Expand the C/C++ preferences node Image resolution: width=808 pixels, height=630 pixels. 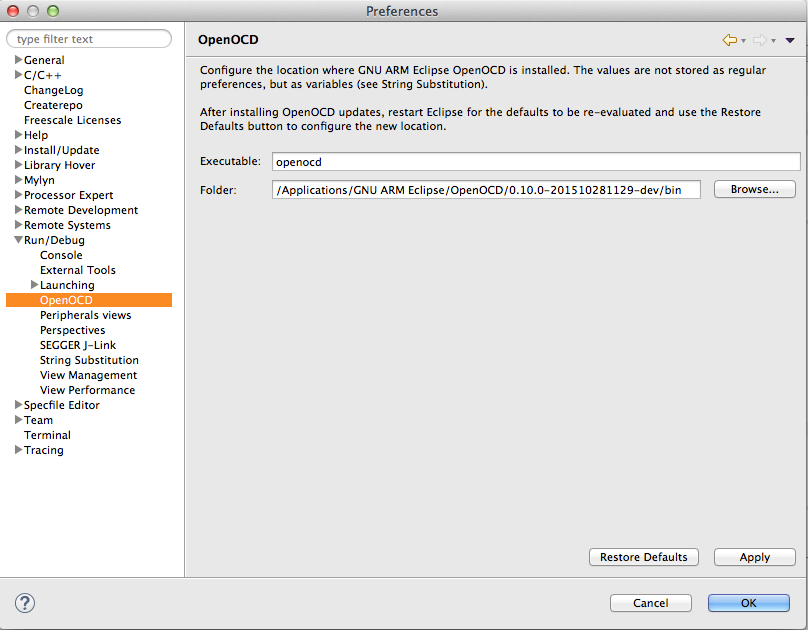[x=18, y=75]
